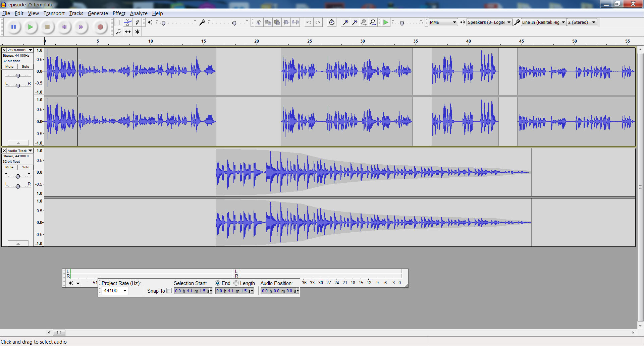
Task: Open the Help menu
Action: (x=157, y=13)
